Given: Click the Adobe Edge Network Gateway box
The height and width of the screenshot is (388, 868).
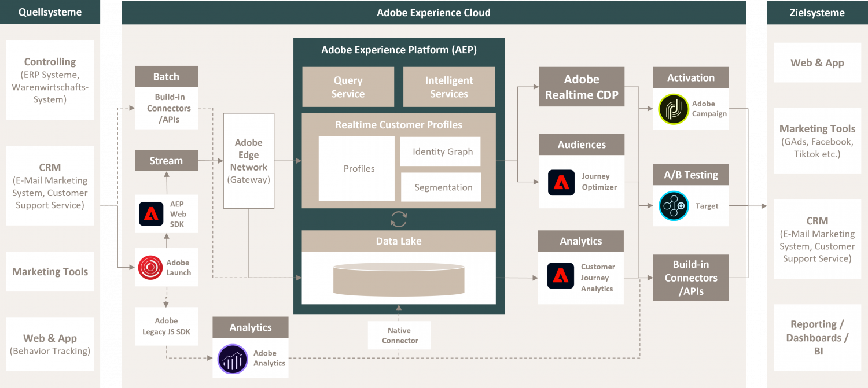Looking at the screenshot, I should [248, 161].
